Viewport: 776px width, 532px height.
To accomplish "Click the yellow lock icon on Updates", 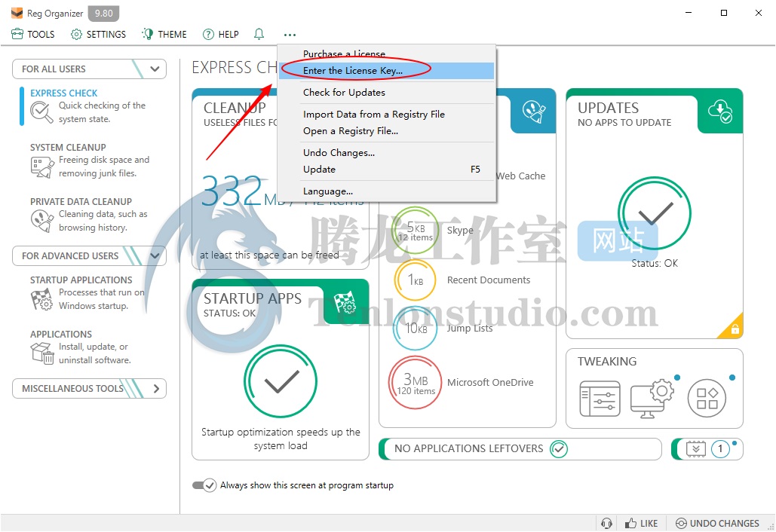I will (734, 329).
